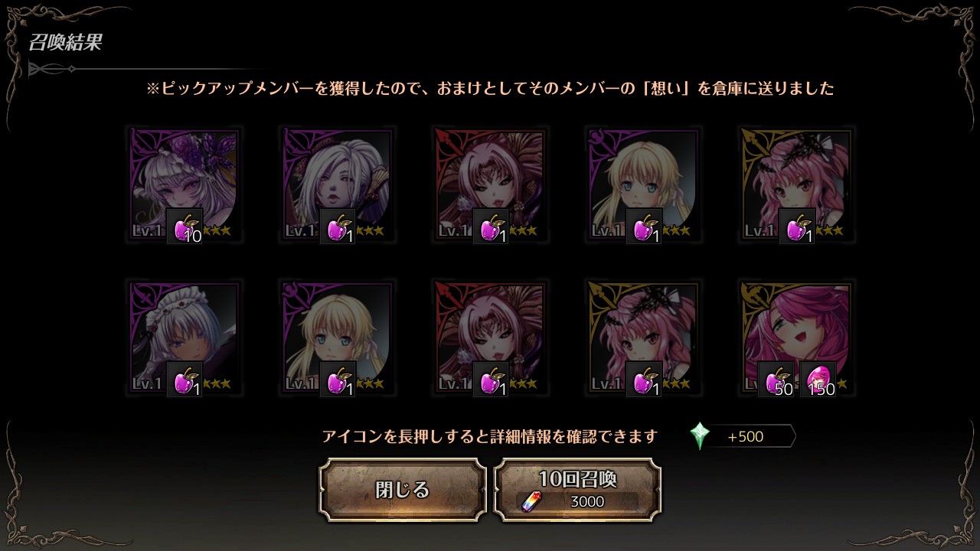Open the bottom-row blonde character portrait
The width and height of the screenshot is (980, 551).
[338, 337]
